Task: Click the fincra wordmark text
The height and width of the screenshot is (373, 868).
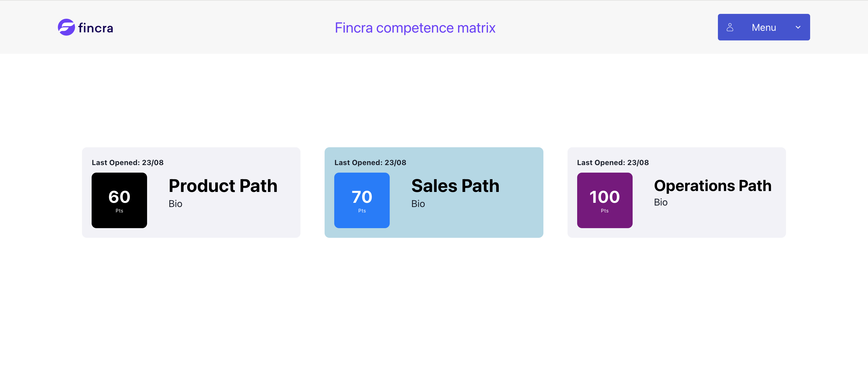Action: pos(96,28)
